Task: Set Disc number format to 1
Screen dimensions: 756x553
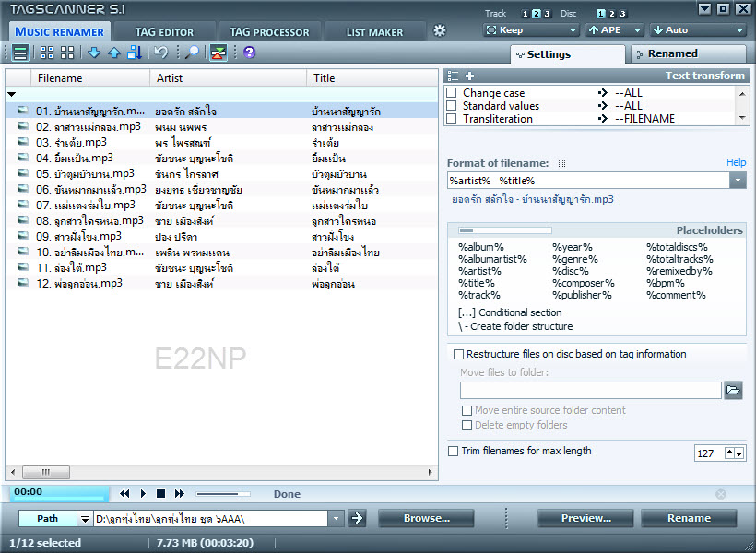Action: [x=601, y=14]
